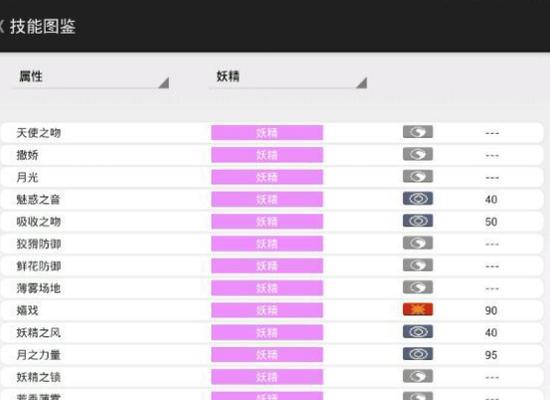
Task: Select the 月光 move row
Action: pos(272,177)
